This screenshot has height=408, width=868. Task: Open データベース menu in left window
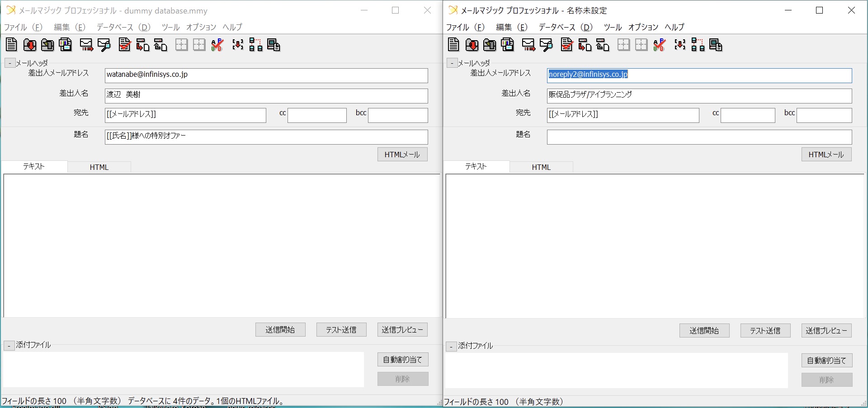[123, 27]
